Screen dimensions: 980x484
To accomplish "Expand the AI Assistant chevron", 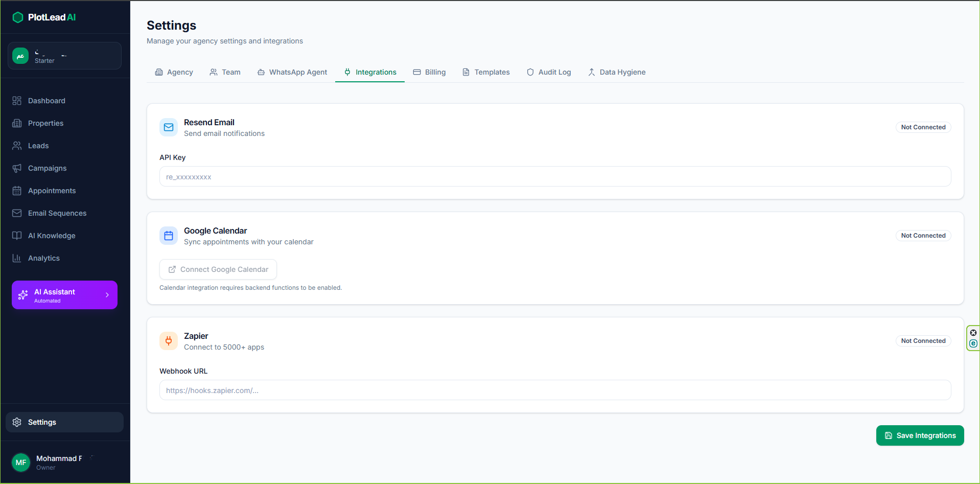I will coord(107,295).
